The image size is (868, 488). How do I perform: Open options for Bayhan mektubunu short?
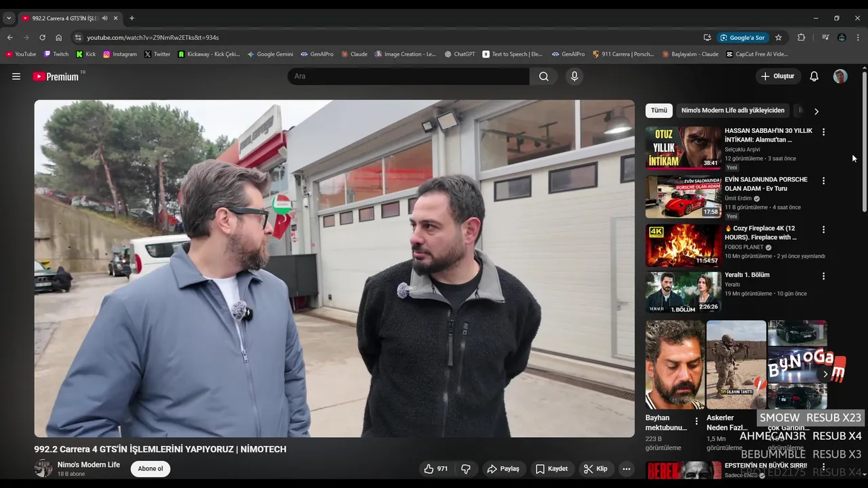tap(696, 421)
